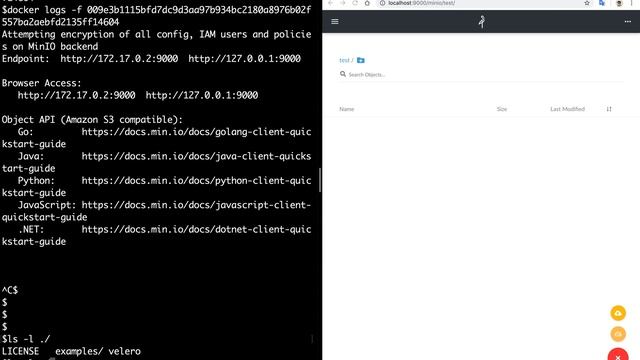Click the '^C$' line in terminal
Image resolution: width=640 pixels, height=360 pixels.
pos(10,290)
